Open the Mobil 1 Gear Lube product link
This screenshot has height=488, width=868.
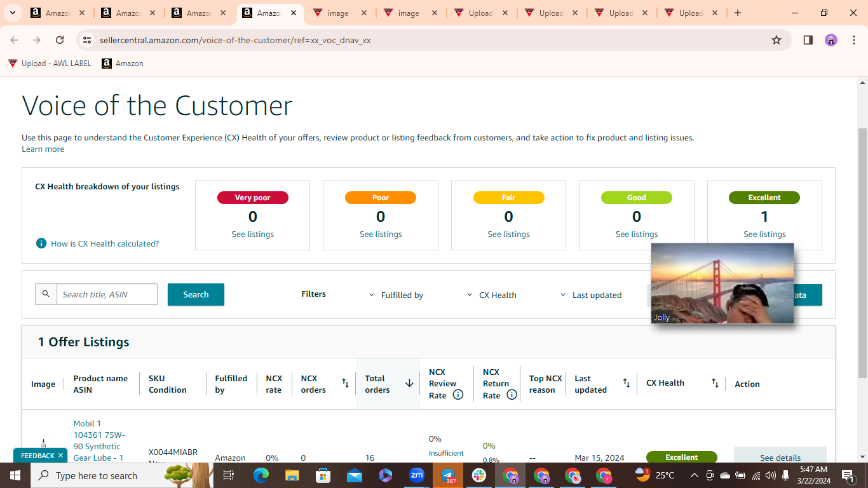tap(99, 441)
